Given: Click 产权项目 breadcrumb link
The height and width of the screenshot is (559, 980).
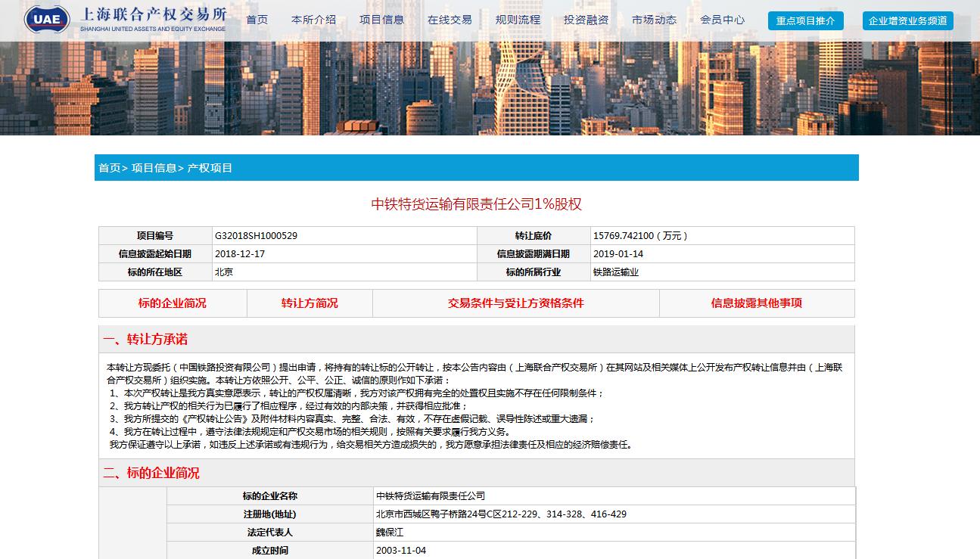Looking at the screenshot, I should 210,168.
